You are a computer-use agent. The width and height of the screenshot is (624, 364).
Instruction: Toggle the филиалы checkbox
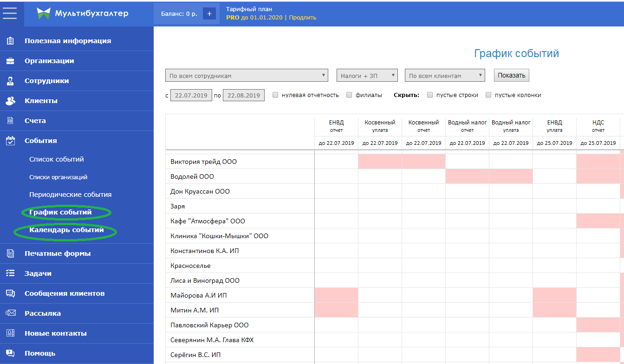(x=349, y=95)
